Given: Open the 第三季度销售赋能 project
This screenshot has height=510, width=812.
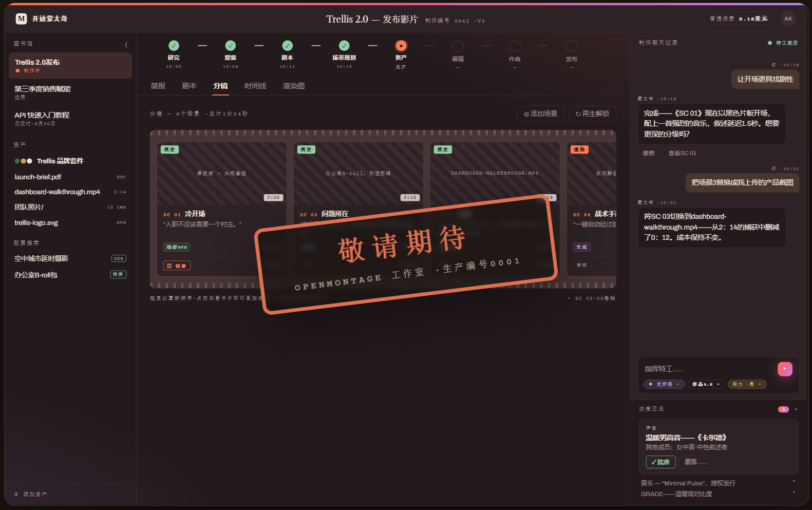Looking at the screenshot, I should click(70, 92).
